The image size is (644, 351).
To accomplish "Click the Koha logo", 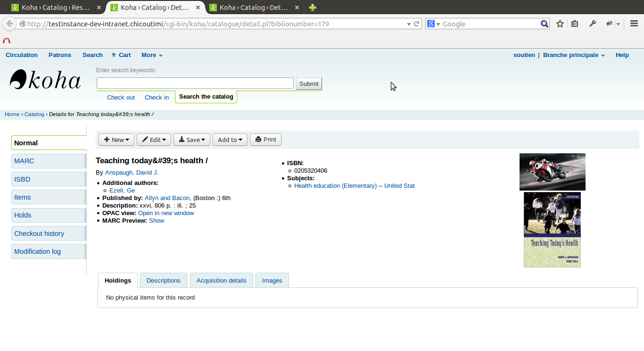I will (45, 80).
